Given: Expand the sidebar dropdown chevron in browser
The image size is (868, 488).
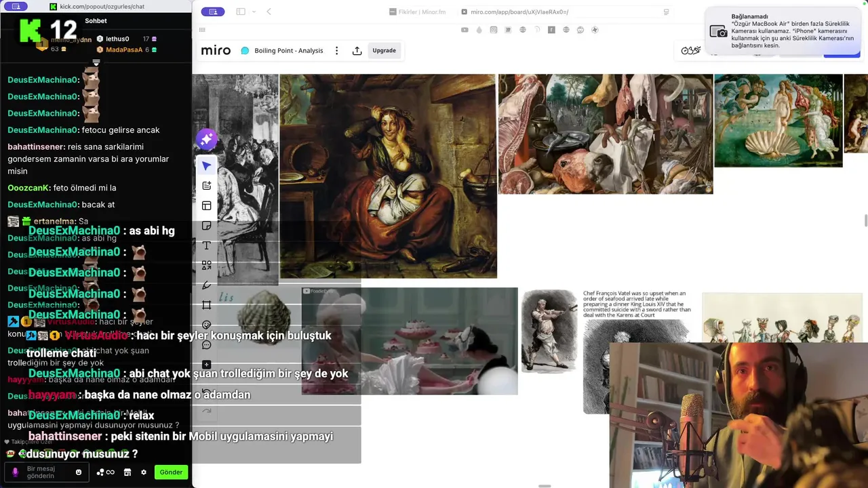Looking at the screenshot, I should click(x=254, y=12).
